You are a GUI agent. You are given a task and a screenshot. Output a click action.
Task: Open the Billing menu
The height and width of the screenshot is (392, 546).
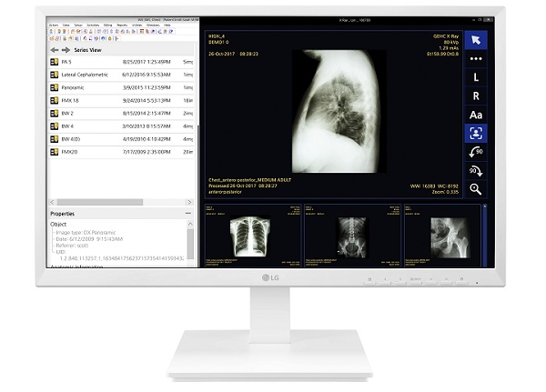(x=108, y=25)
